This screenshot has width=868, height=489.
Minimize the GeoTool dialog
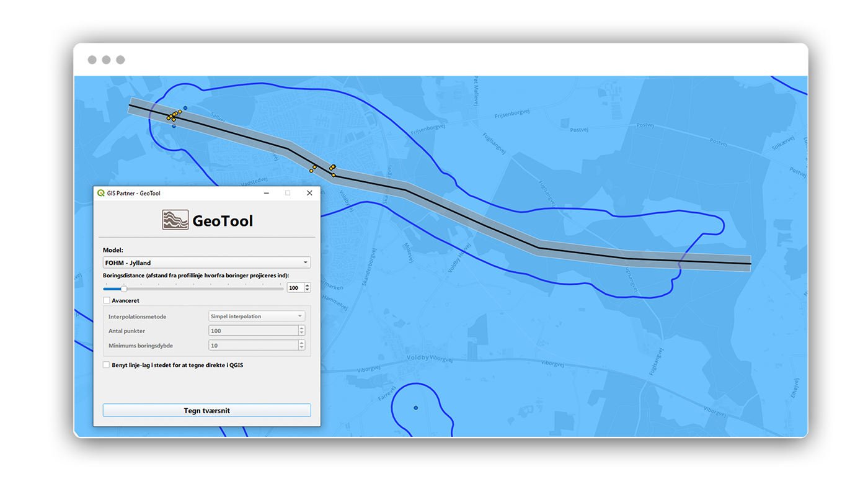(266, 193)
